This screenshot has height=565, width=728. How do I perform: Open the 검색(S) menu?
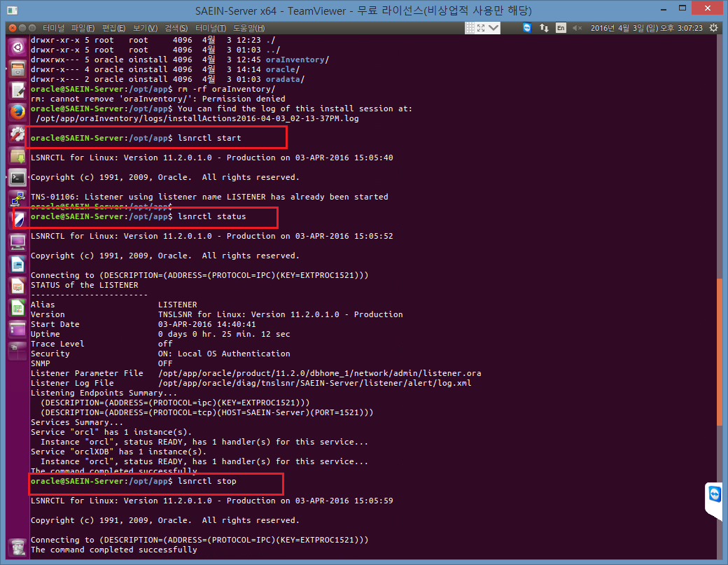[x=176, y=28]
